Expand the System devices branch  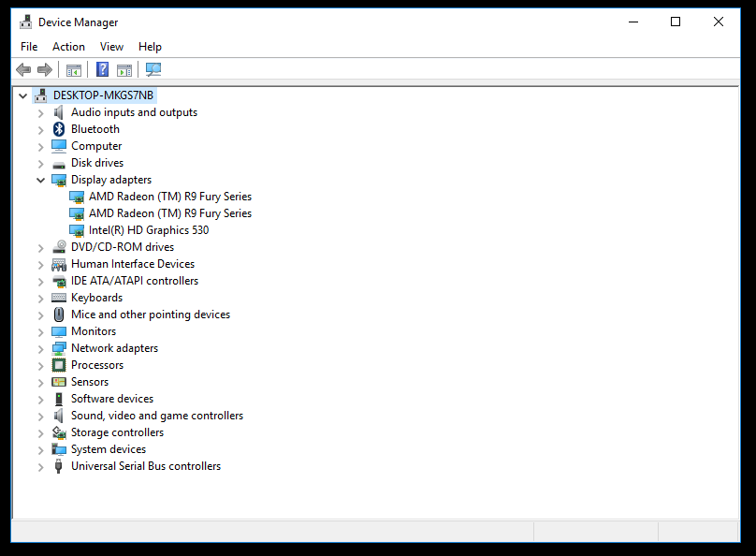coord(41,450)
